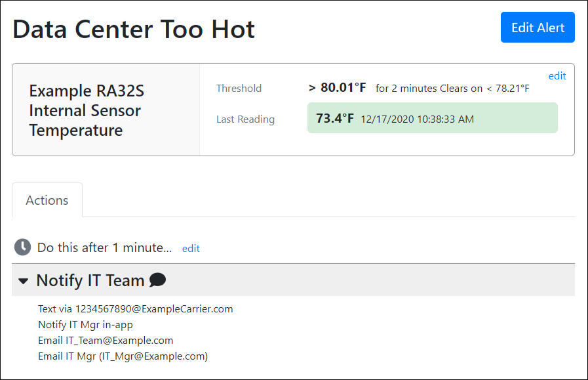Click the Notify IT Team heading text
Viewport: 588px width, 380px height.
[90, 280]
